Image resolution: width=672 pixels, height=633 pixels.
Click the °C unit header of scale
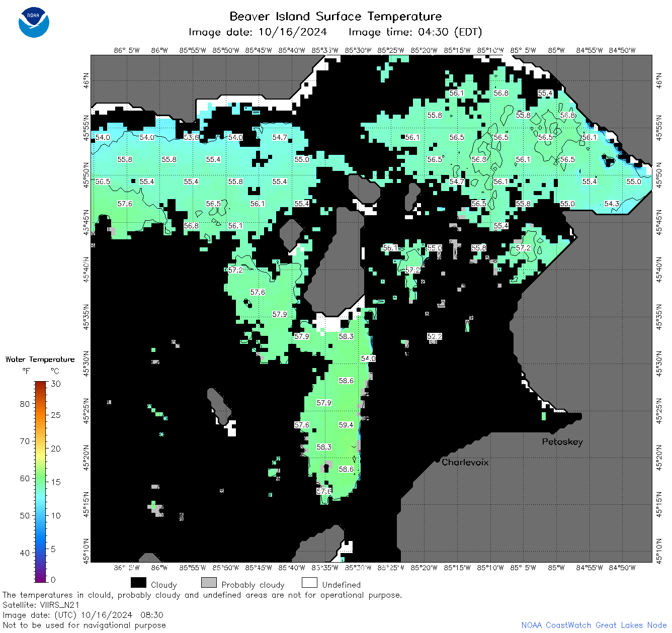click(55, 371)
